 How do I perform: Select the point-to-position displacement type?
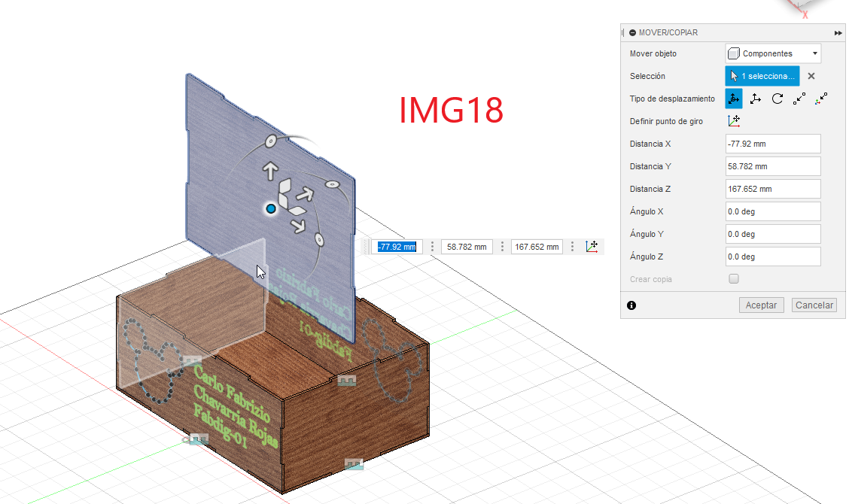(821, 99)
